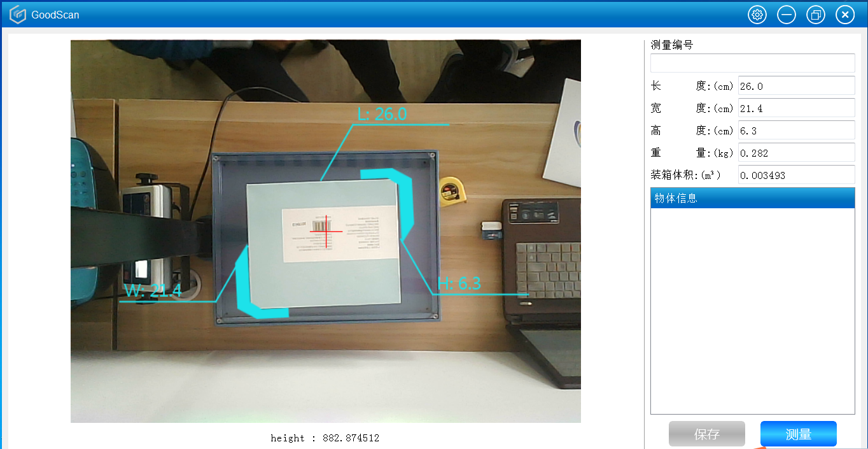Close the GoodScan application window

pos(844,15)
